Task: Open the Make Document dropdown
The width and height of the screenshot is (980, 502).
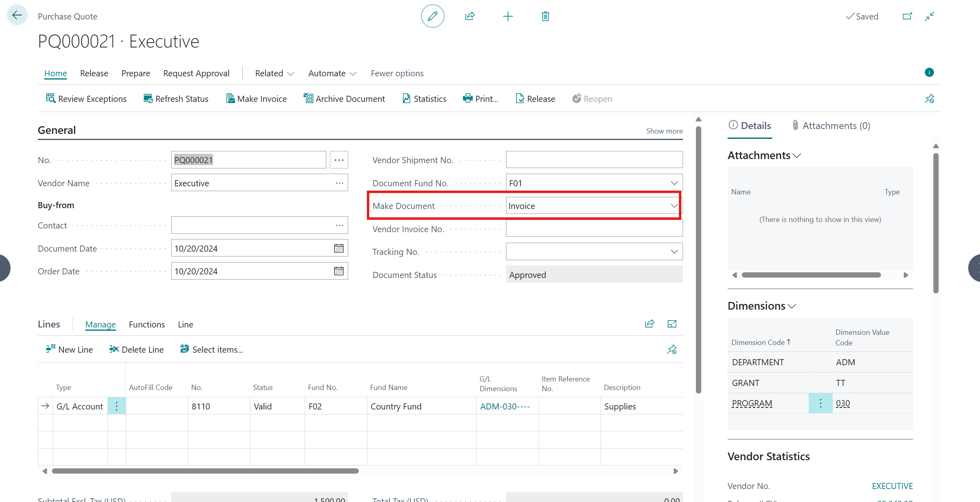Action: pyautogui.click(x=674, y=206)
